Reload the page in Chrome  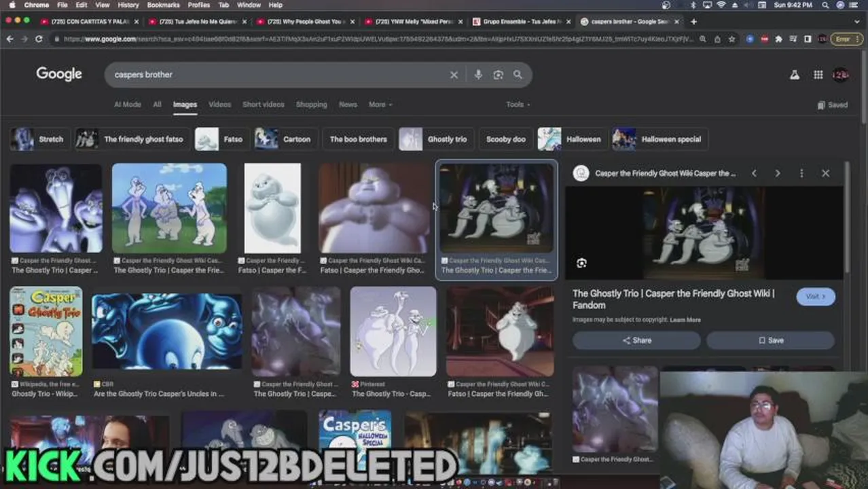click(x=38, y=39)
